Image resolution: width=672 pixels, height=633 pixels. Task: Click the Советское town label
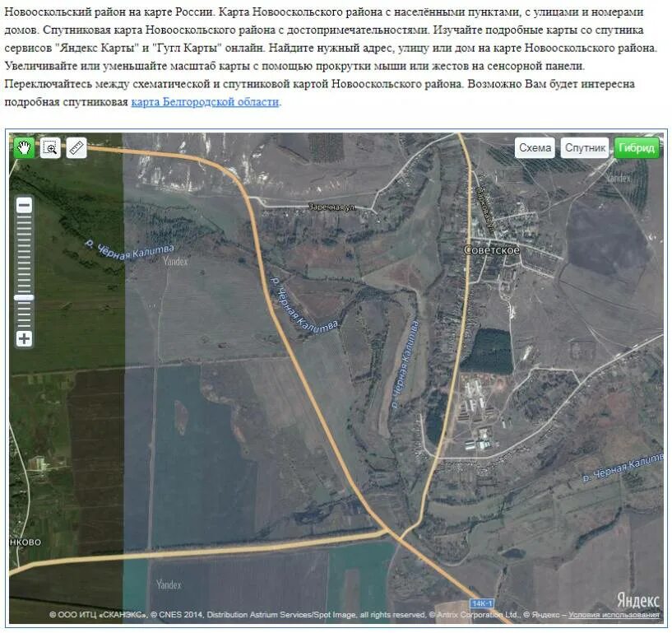coord(492,250)
